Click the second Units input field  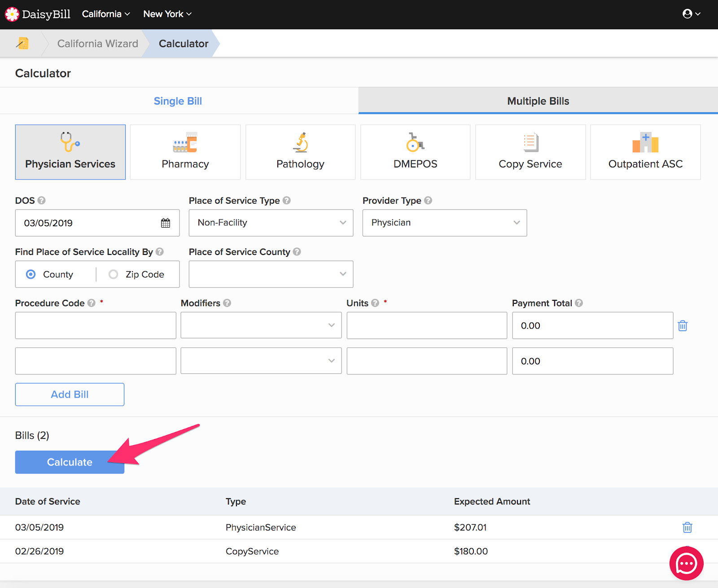pos(427,361)
